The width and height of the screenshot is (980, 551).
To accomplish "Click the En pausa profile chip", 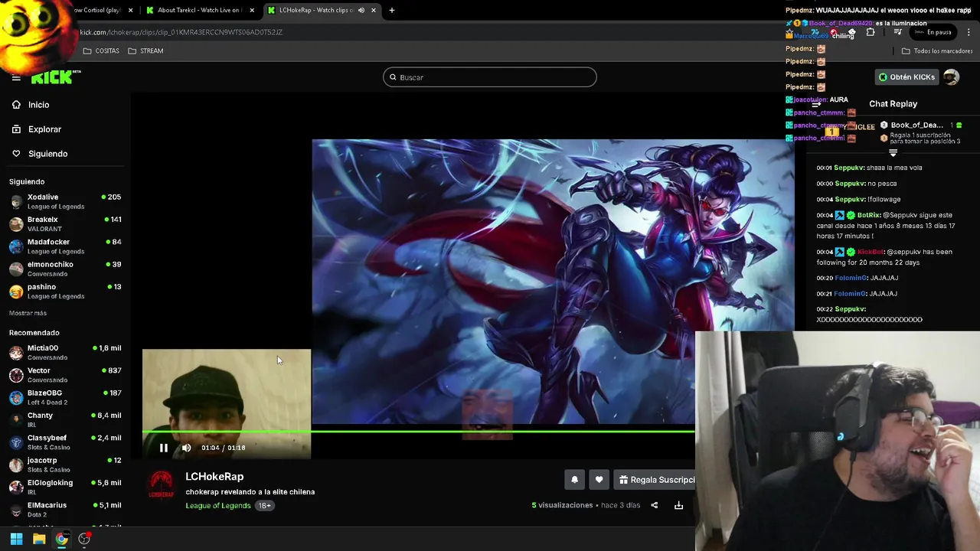I will (x=933, y=32).
